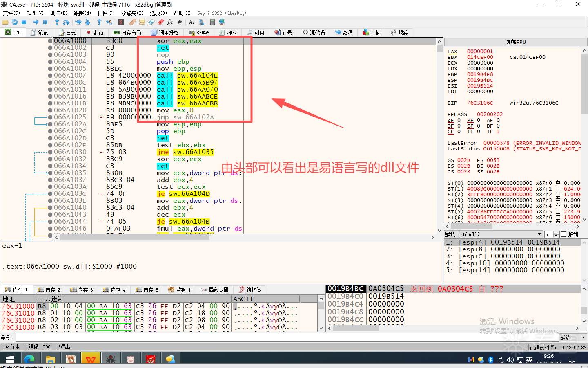Open the patches bandage icon
The width and height of the screenshot is (588, 368).
pos(133,22)
